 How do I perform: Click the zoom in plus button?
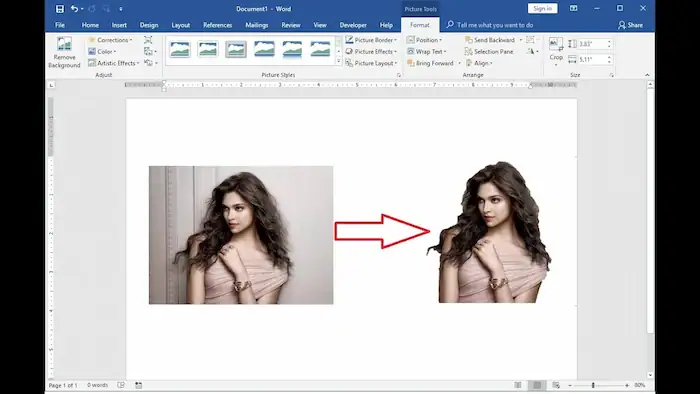pos(627,385)
